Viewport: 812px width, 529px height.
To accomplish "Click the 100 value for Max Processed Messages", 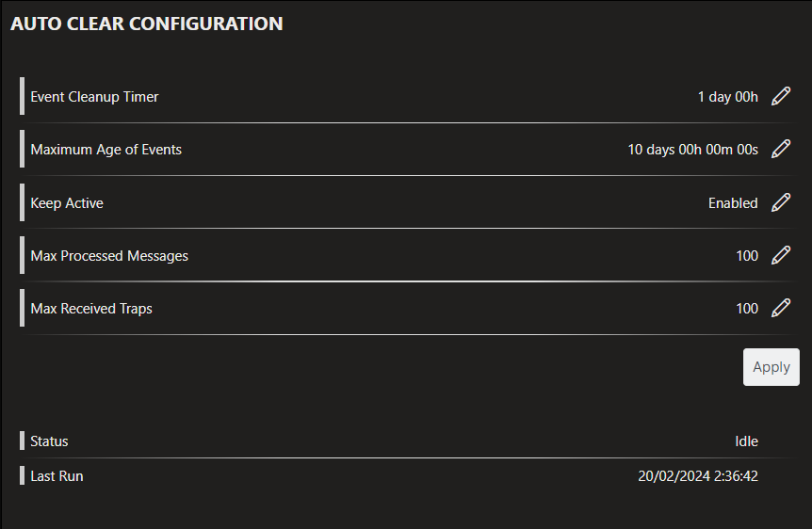I will (747, 256).
